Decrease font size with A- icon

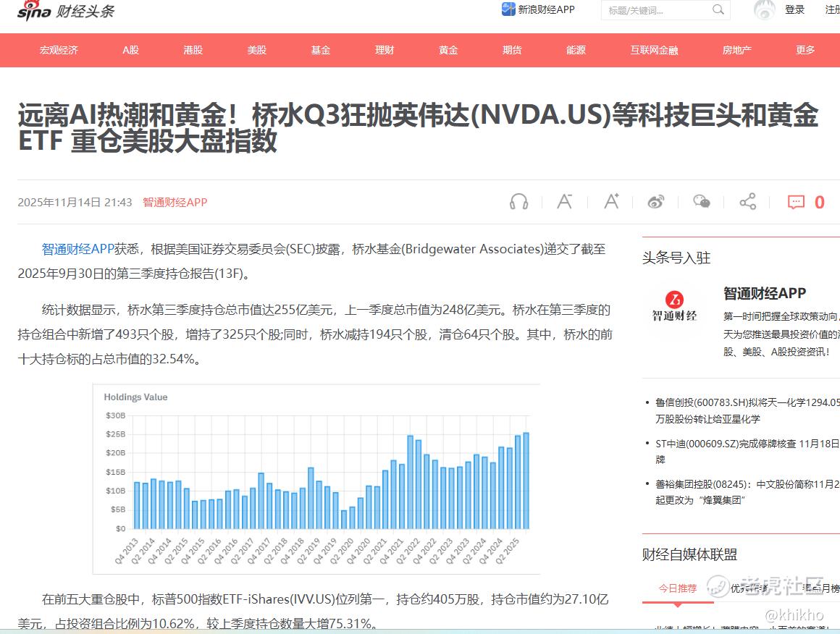coord(565,202)
